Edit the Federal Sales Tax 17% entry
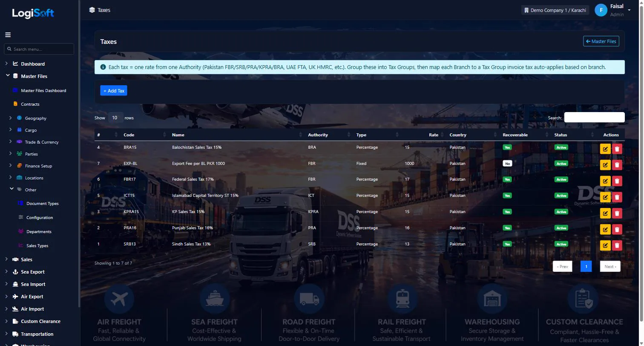 point(605,181)
